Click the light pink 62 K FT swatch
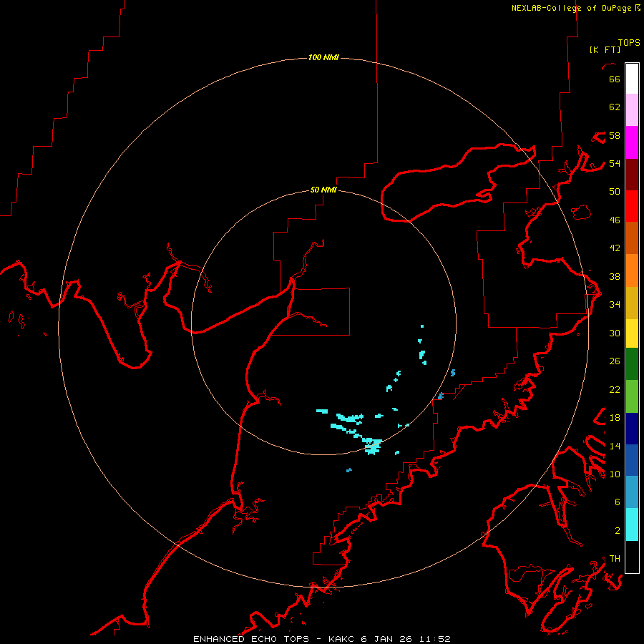Viewport: 644px width, 644px height. point(632,110)
